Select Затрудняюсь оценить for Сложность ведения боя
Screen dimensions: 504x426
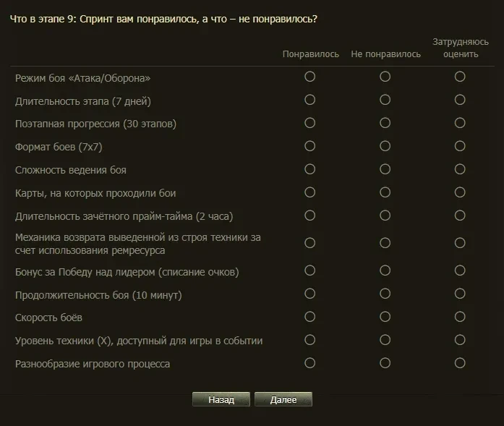pos(460,169)
